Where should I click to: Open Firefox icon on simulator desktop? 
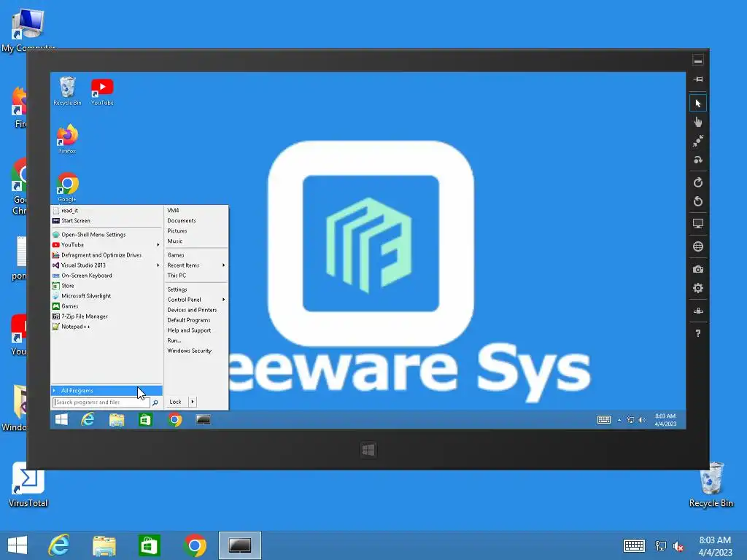coord(67,139)
